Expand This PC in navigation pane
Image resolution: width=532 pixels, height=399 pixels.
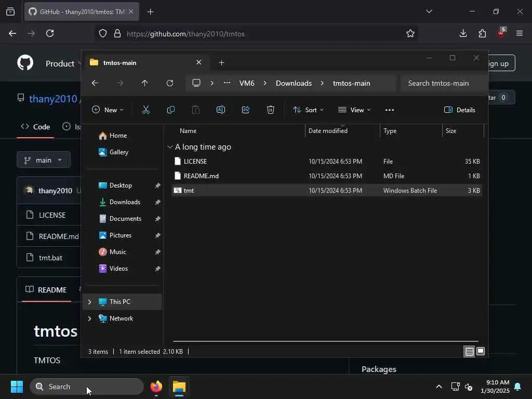point(89,302)
